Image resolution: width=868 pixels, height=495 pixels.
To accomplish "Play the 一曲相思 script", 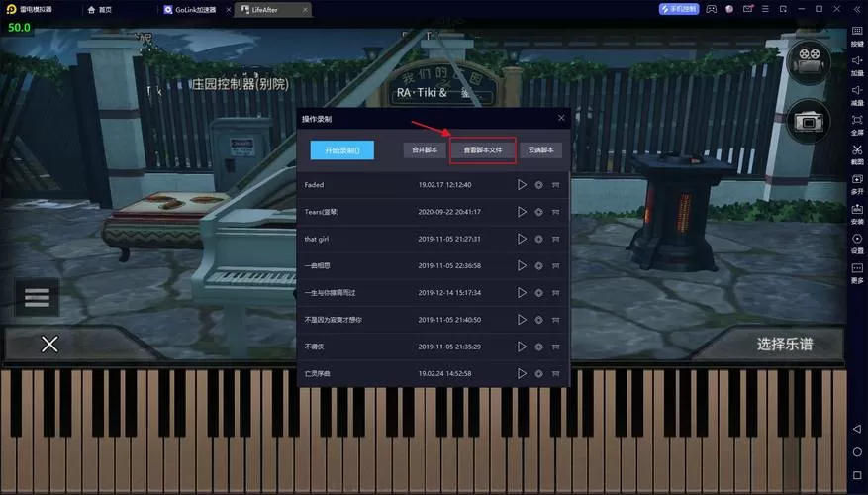I will [x=522, y=265].
